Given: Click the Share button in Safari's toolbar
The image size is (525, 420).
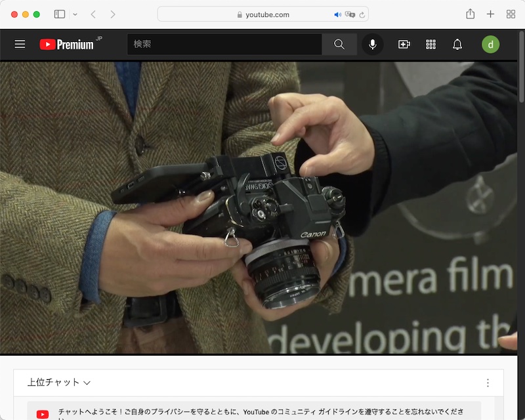Looking at the screenshot, I should coord(470,13).
